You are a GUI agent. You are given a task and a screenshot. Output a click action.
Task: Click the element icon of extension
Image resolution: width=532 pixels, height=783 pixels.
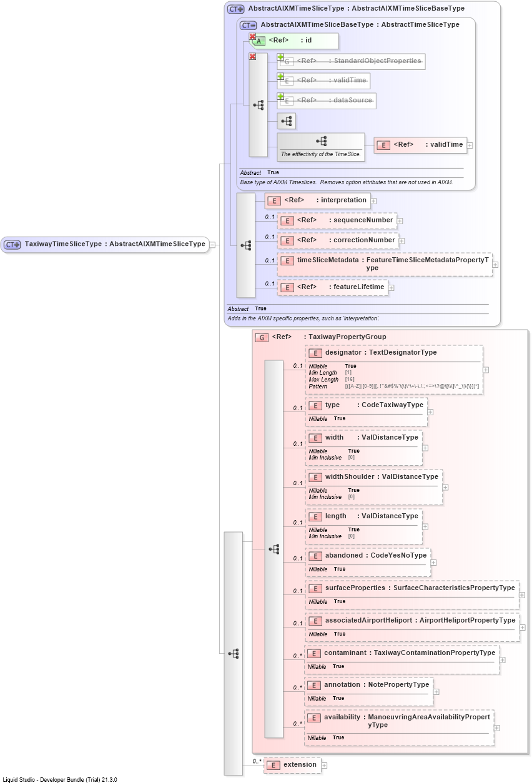click(273, 765)
